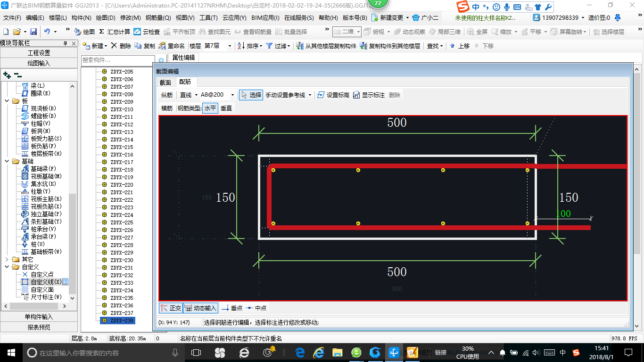Click the 设置标高 elevation tool
The width and height of the screenshot is (644, 362).
click(x=333, y=95)
